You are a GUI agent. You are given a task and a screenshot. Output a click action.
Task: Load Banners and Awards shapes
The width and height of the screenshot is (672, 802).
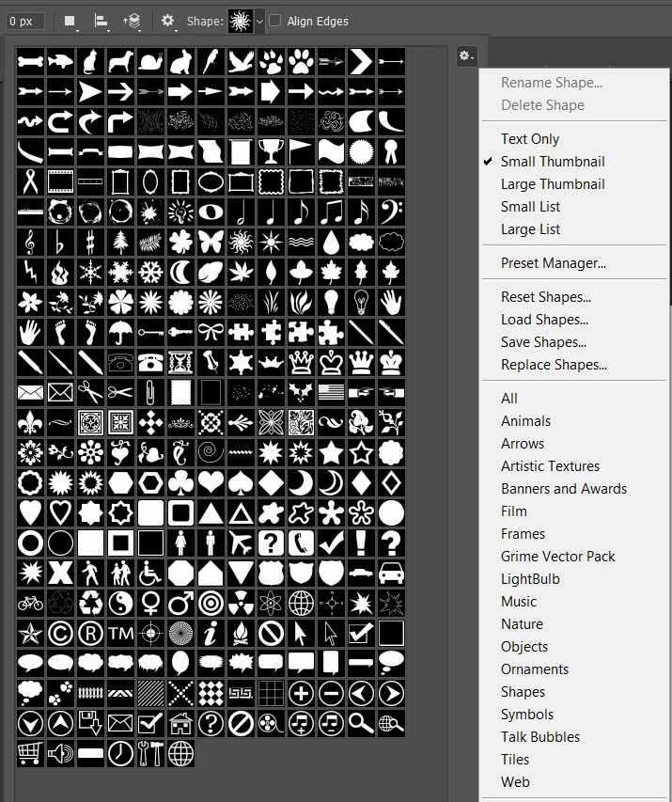(x=564, y=489)
